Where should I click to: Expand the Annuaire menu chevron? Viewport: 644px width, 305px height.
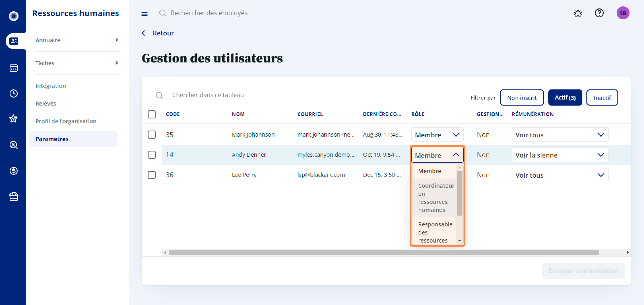(117, 40)
